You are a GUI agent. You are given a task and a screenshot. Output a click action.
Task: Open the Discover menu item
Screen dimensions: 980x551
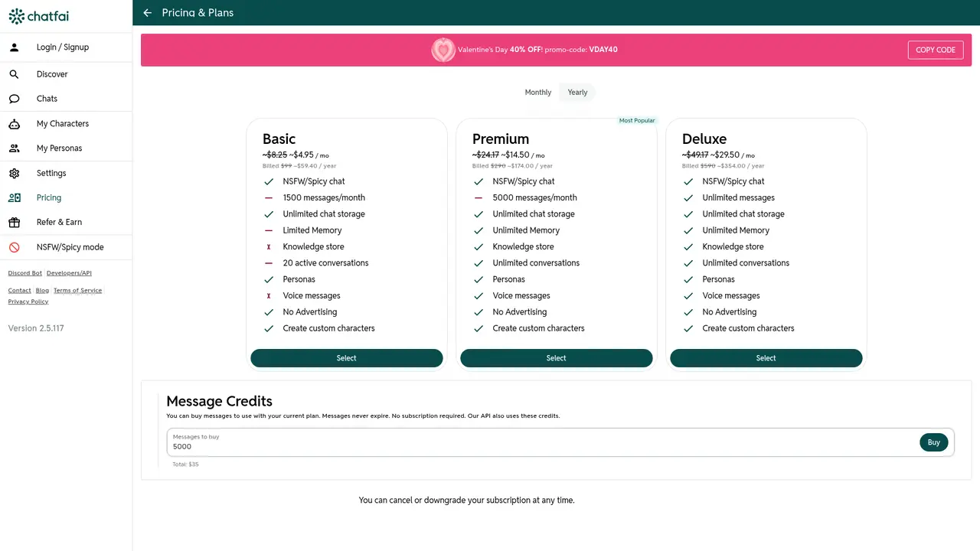pos(52,74)
